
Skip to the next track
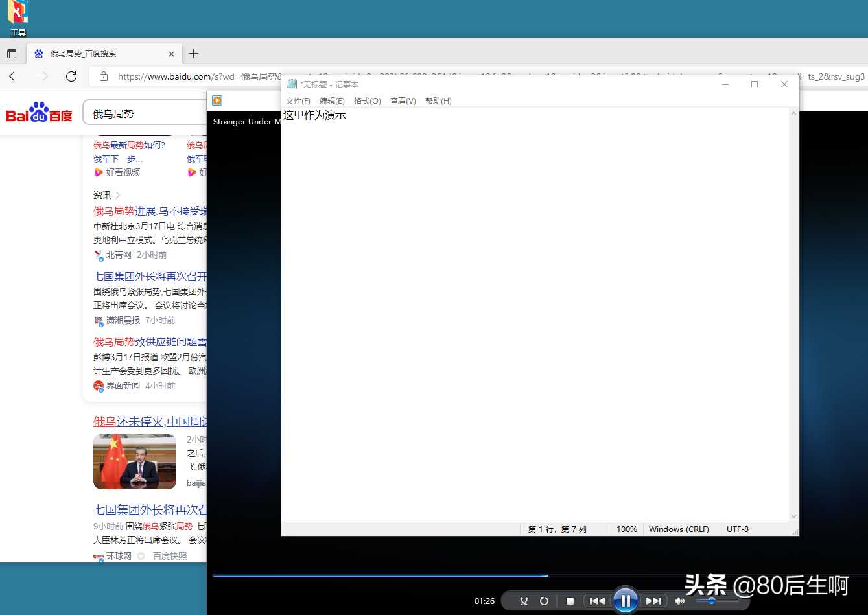coord(653,601)
